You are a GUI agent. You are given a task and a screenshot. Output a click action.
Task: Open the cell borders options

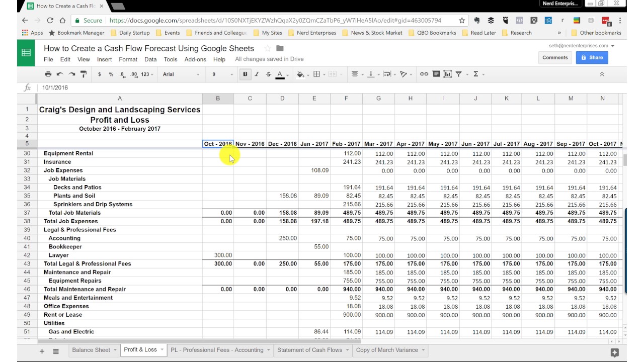[318, 74]
